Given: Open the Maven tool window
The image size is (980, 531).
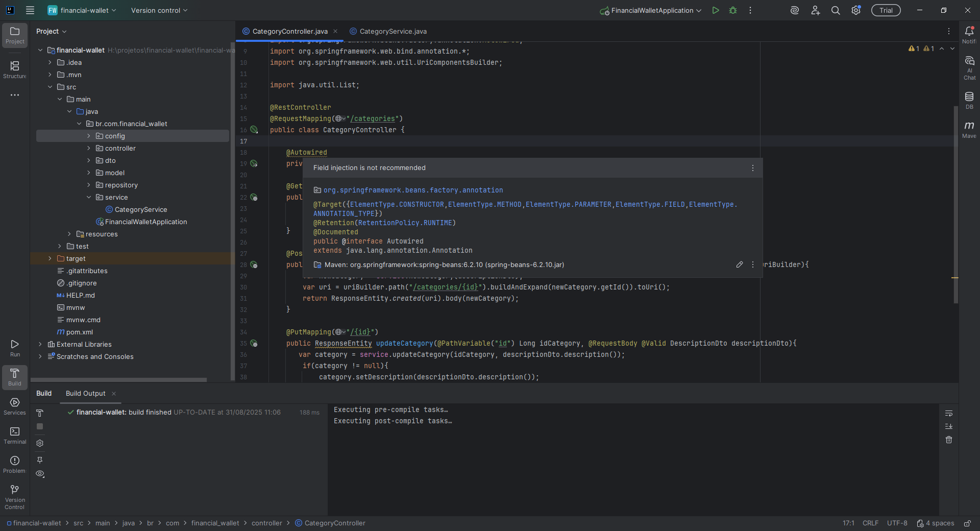Looking at the screenshot, I should pos(969,129).
